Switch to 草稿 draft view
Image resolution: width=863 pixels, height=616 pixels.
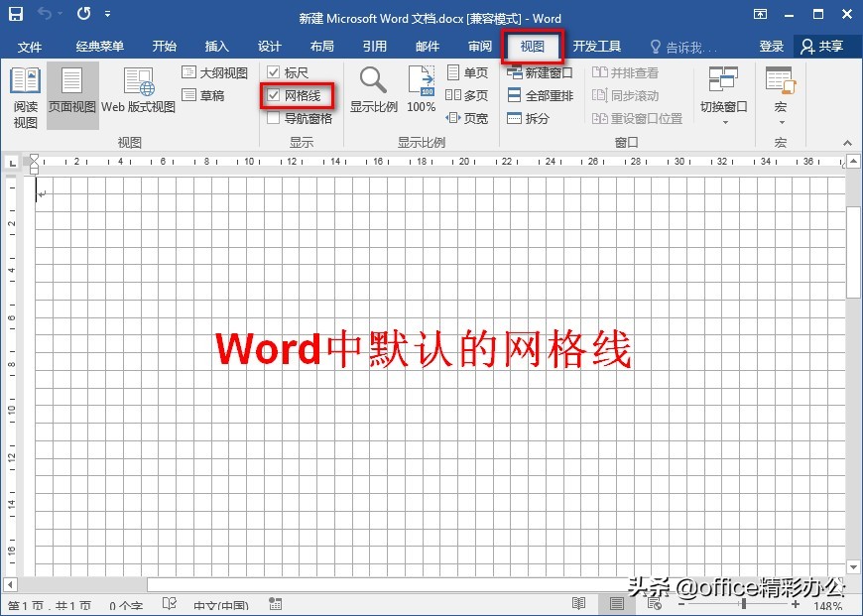(203, 96)
